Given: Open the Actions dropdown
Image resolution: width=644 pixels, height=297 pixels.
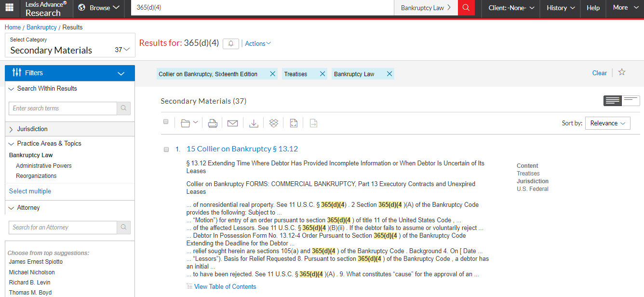Looking at the screenshot, I should (x=258, y=43).
